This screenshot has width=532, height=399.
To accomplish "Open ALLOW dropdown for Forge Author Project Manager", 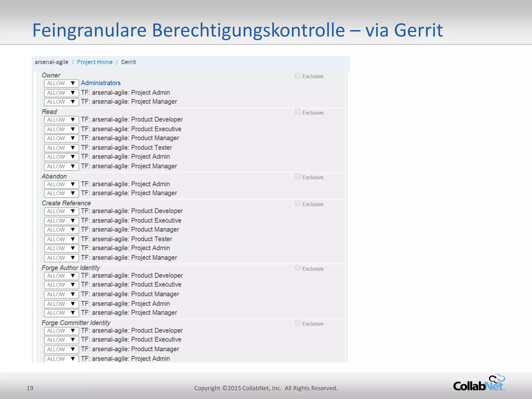I will [x=61, y=313].
